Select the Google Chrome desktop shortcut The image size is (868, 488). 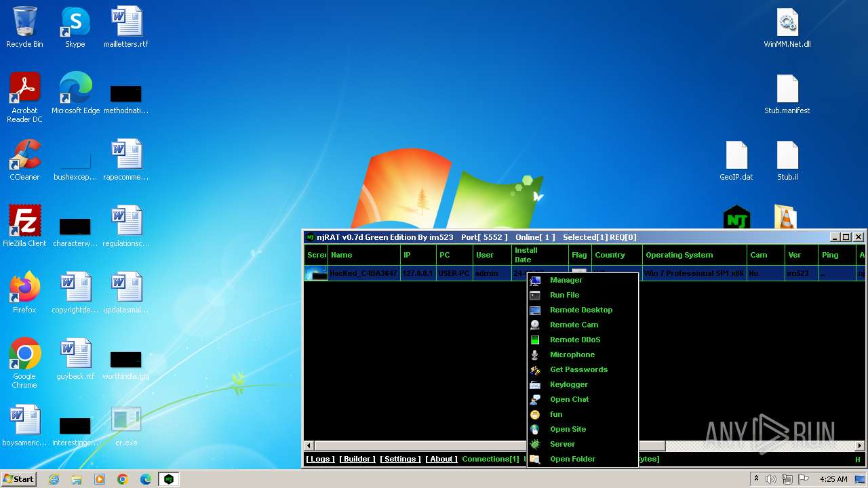(24, 364)
